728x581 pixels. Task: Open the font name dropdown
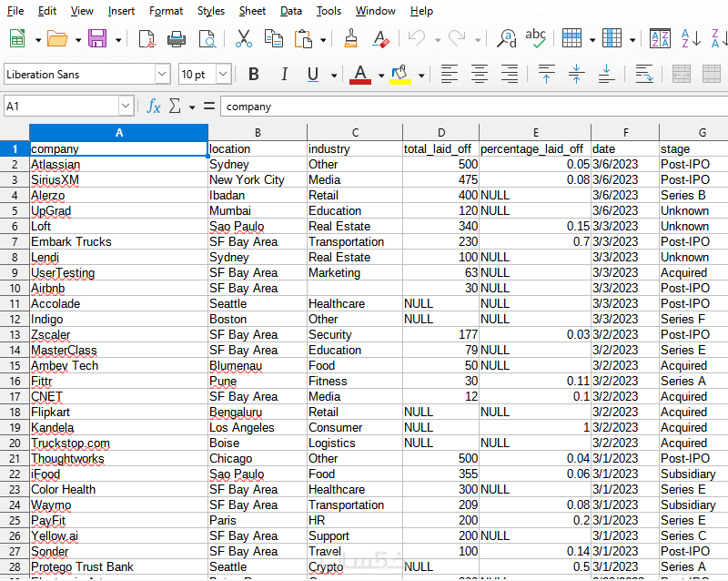coord(162,74)
